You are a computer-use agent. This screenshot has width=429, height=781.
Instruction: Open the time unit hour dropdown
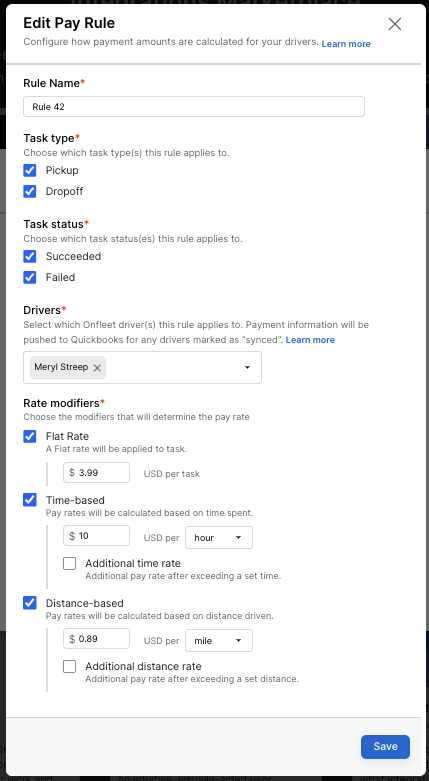tap(219, 537)
